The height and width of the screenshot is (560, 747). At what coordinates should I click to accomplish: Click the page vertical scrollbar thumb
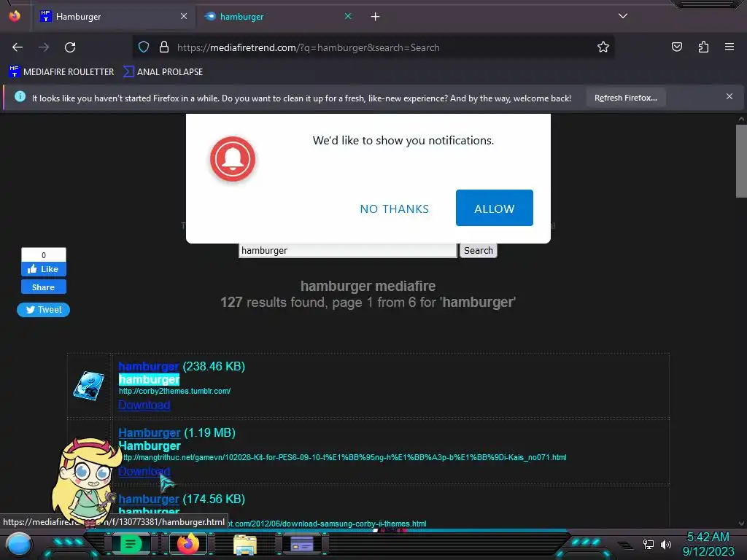(741, 160)
